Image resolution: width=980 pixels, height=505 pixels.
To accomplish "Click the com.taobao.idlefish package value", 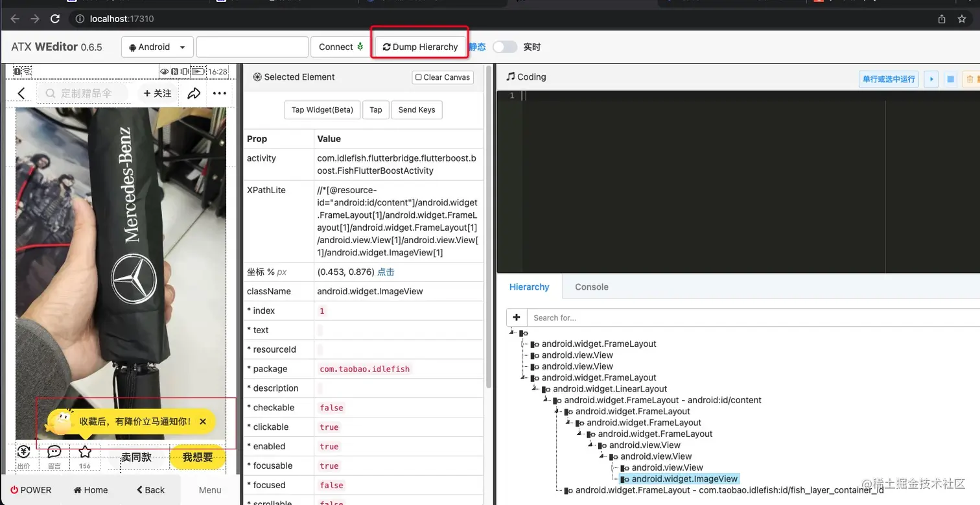I will [365, 369].
